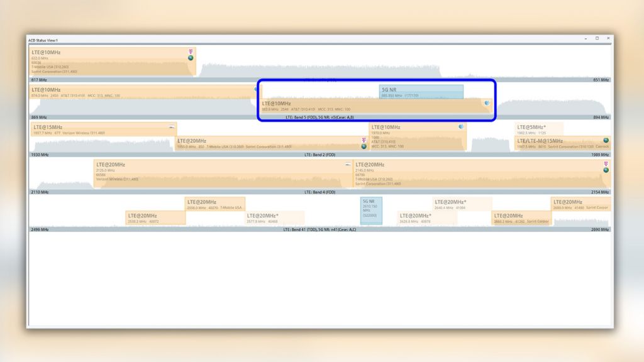Click T-Mobile logo in the 632.0 MHz LTE block

191,52
